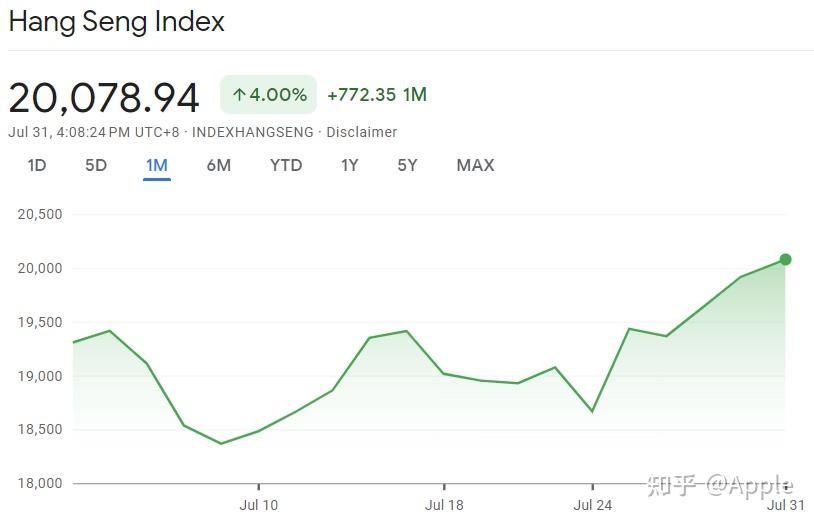Select the 1D time range tab
Image resolution: width=814 pixels, height=522 pixels.
click(37, 165)
